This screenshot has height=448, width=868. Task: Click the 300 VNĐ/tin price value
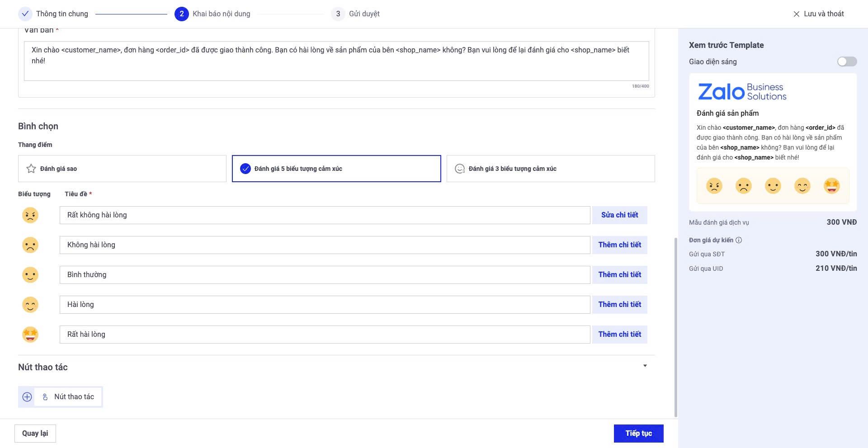pyautogui.click(x=836, y=254)
